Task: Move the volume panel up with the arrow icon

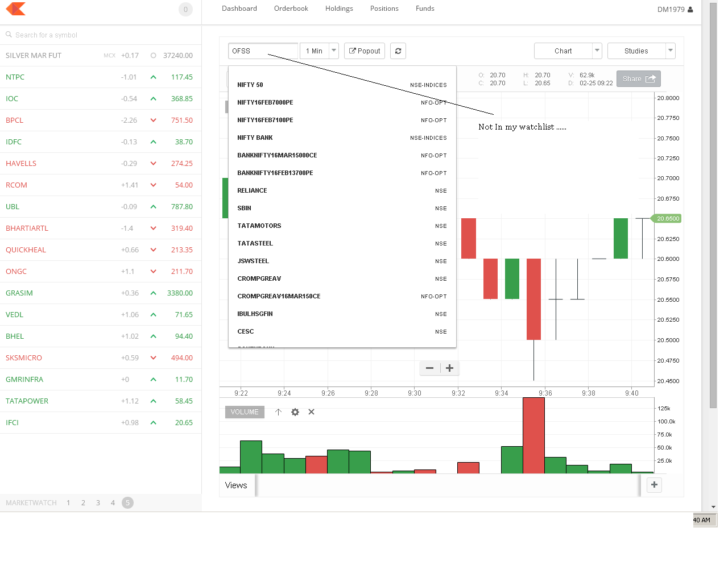Action: coord(278,412)
